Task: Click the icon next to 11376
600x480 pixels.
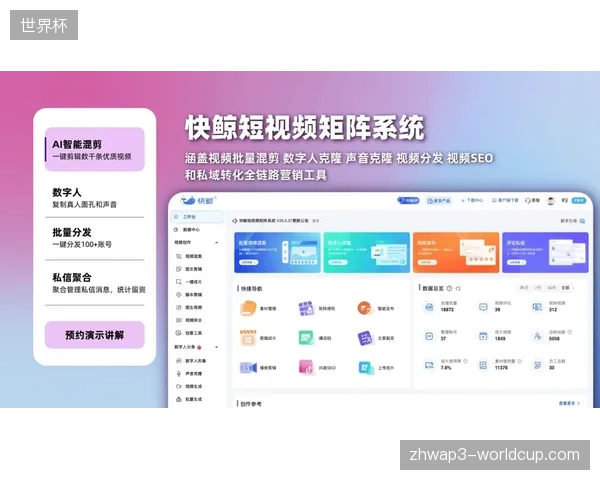Action: [483, 365]
